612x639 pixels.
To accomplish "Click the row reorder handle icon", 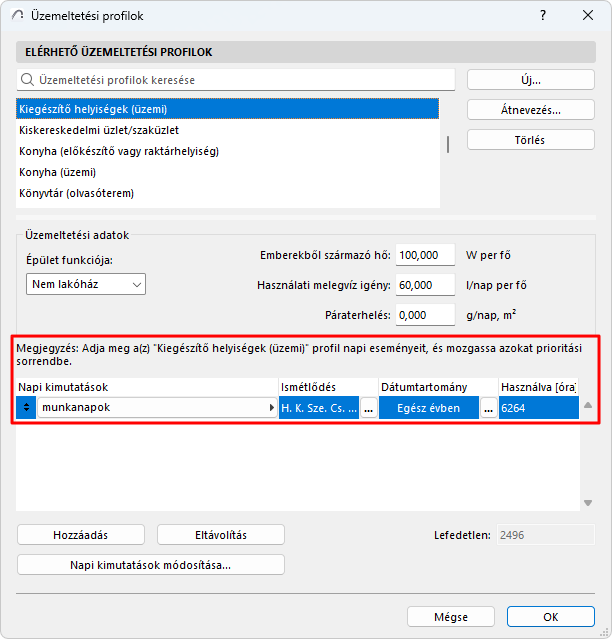I will [x=26, y=408].
